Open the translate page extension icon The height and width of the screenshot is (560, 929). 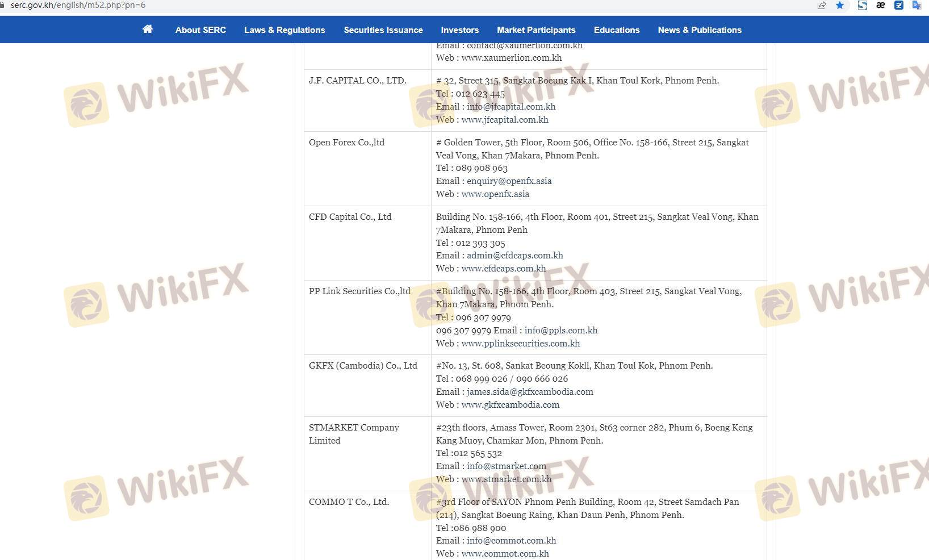tap(917, 5)
